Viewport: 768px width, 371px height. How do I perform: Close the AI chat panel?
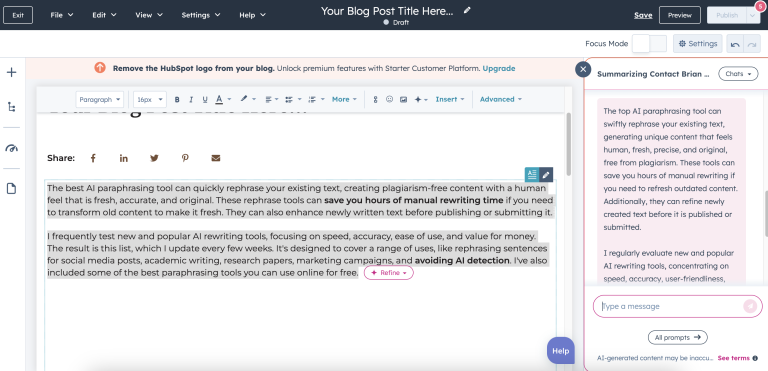583,70
